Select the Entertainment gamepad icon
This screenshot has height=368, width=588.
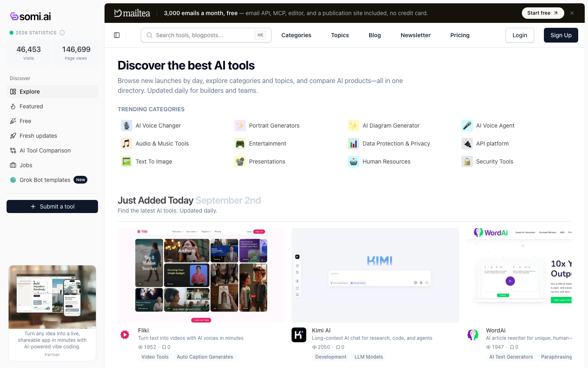pyautogui.click(x=240, y=144)
